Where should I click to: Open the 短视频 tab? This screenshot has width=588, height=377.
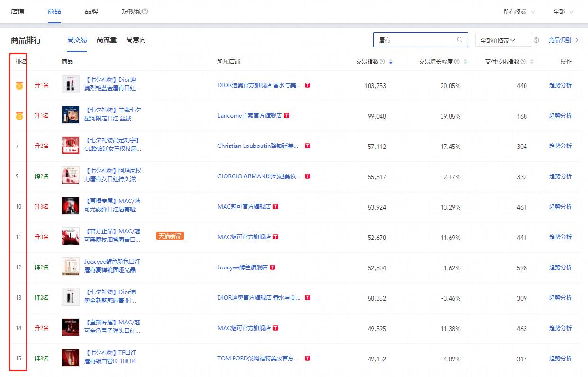131,11
